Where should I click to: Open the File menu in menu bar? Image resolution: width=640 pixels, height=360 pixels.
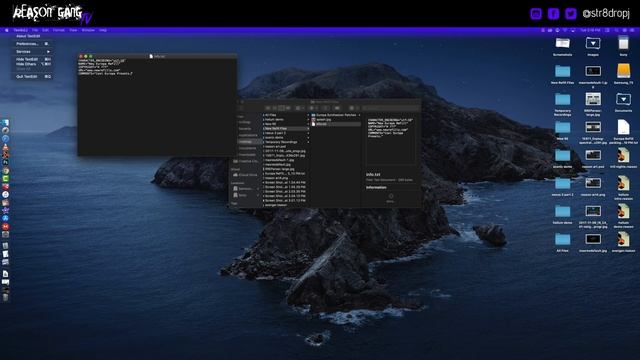point(35,30)
